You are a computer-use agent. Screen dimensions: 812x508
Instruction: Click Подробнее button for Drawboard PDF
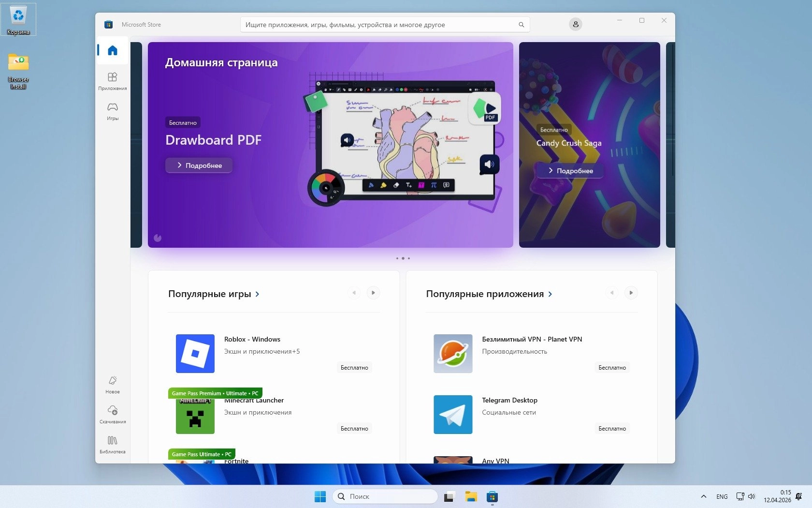coord(199,165)
